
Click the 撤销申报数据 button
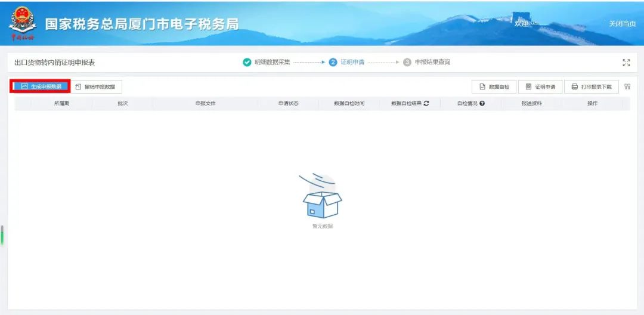95,87
